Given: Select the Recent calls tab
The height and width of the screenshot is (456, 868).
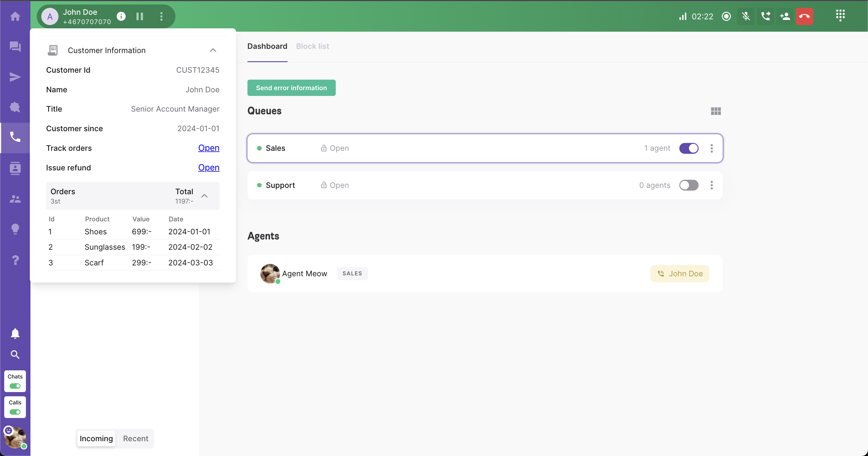Looking at the screenshot, I should (135, 439).
